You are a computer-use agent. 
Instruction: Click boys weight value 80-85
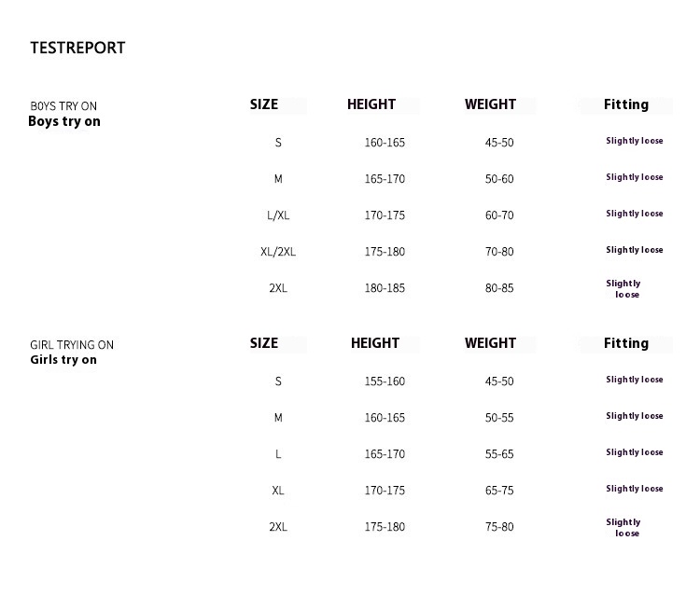tap(499, 288)
